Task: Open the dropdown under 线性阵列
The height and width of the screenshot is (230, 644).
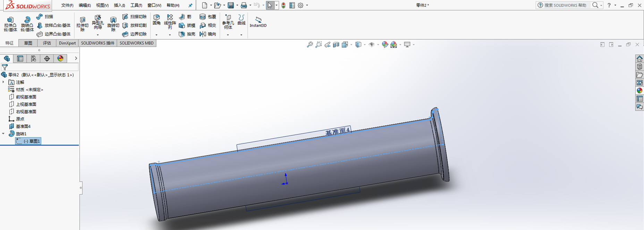Action: [170, 35]
